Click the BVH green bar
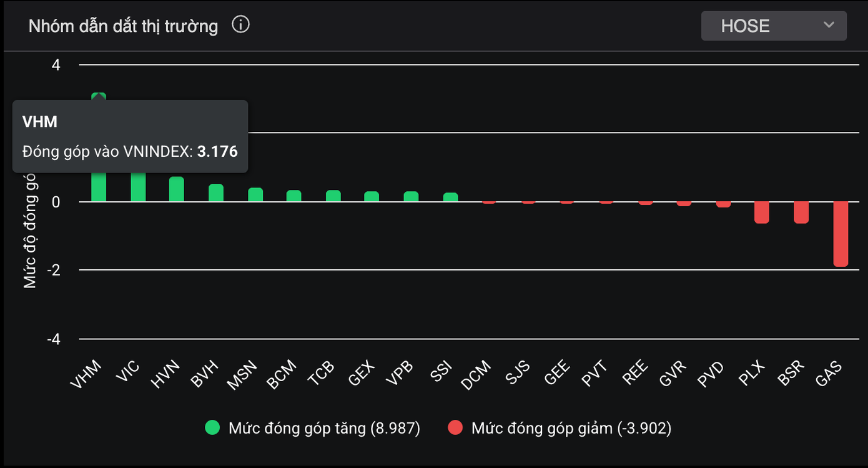 pyautogui.click(x=216, y=193)
